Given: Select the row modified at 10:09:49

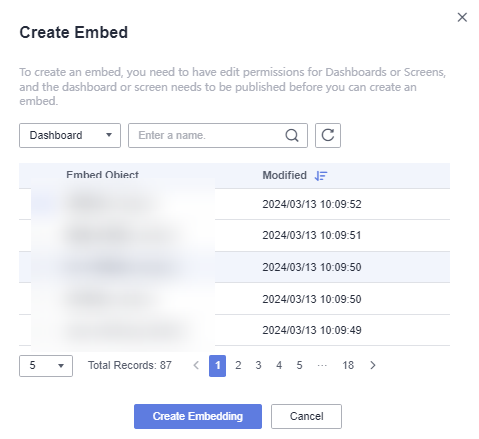Looking at the screenshot, I should click(234, 330).
